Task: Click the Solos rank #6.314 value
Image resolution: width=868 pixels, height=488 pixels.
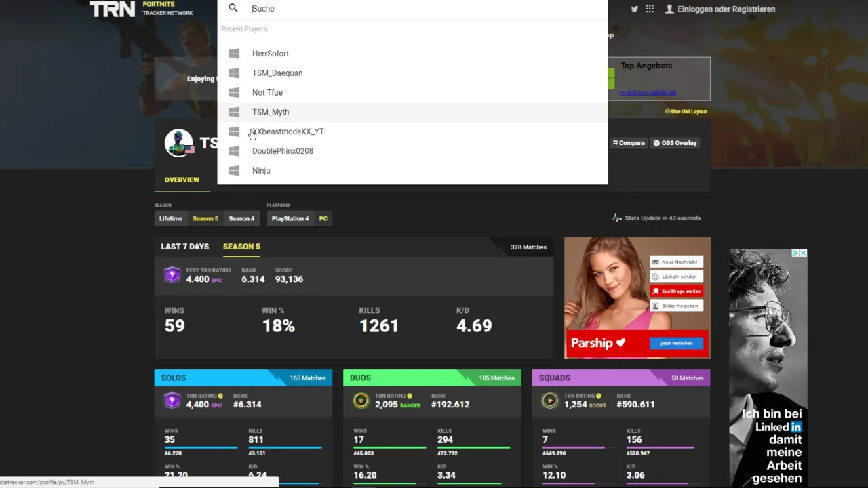Action: coord(248,405)
